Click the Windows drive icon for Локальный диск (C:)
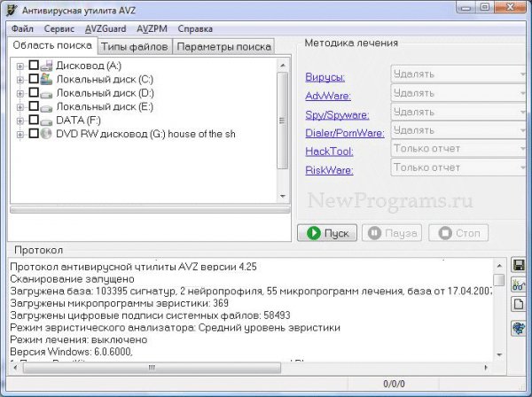This screenshot has height=397, width=532. pyautogui.click(x=46, y=79)
